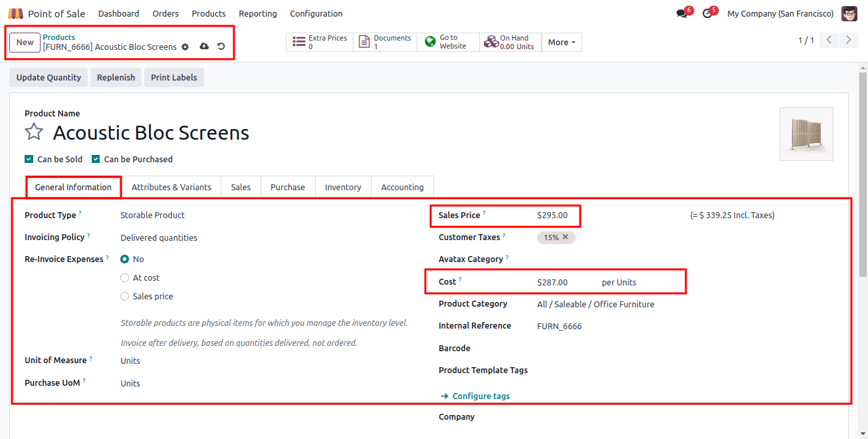Switch to the Attributes & Variants tab
Image resolution: width=868 pixels, height=439 pixels.
pyautogui.click(x=171, y=187)
